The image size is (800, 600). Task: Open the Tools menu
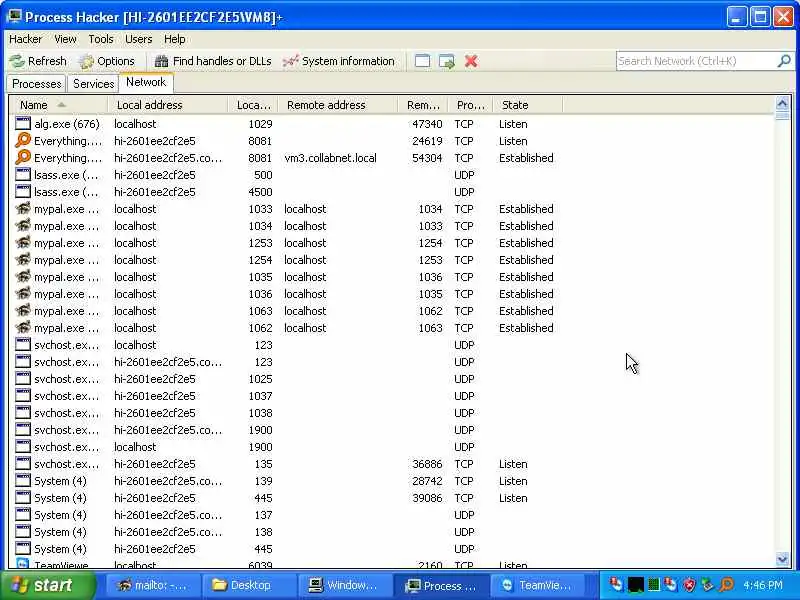point(101,39)
